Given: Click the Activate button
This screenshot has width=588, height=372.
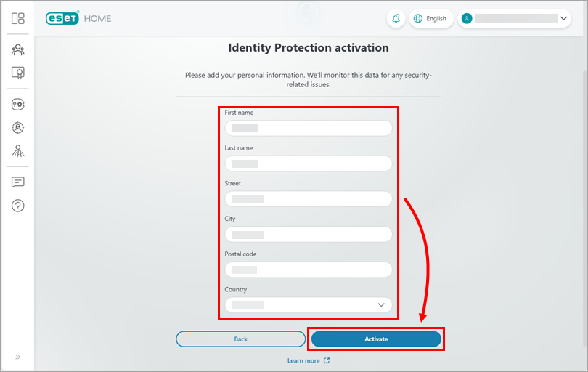Looking at the screenshot, I should pos(376,339).
